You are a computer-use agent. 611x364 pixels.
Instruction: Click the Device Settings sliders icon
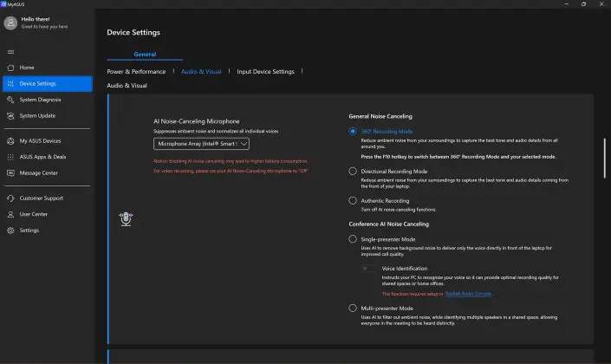pyautogui.click(x=10, y=83)
